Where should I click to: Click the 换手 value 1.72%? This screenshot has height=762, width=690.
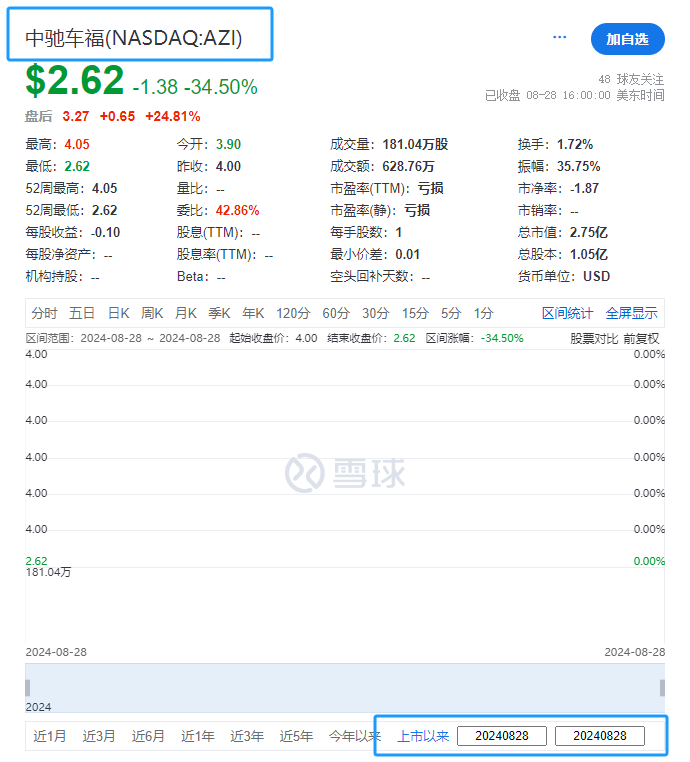click(x=575, y=144)
